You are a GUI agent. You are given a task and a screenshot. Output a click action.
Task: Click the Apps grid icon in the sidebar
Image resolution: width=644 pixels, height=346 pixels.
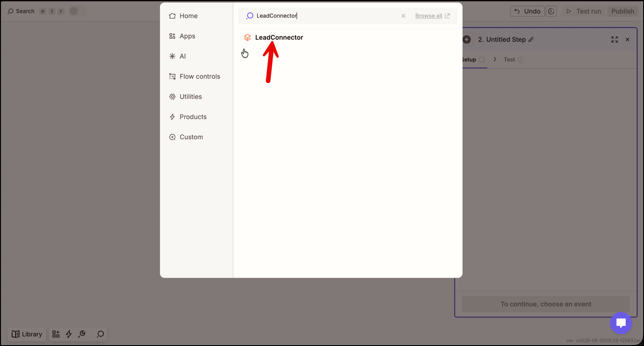[172, 36]
